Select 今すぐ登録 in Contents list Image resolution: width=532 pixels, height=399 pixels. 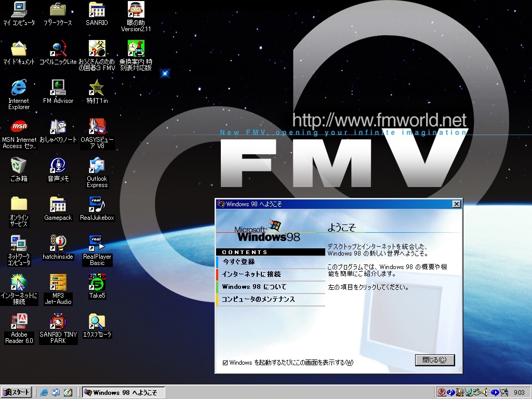point(270,262)
